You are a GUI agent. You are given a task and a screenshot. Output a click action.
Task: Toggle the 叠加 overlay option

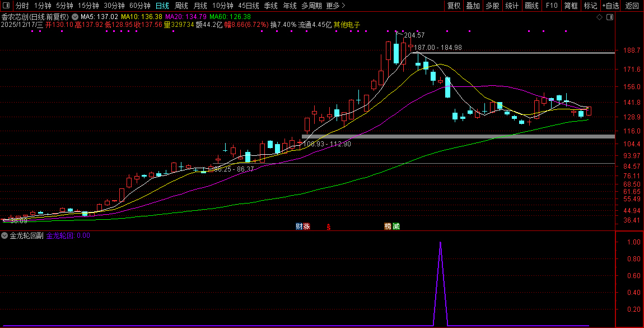coord(473,6)
